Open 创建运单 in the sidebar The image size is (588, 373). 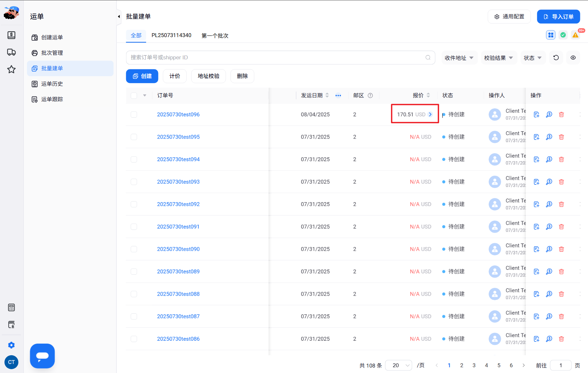pos(70,37)
